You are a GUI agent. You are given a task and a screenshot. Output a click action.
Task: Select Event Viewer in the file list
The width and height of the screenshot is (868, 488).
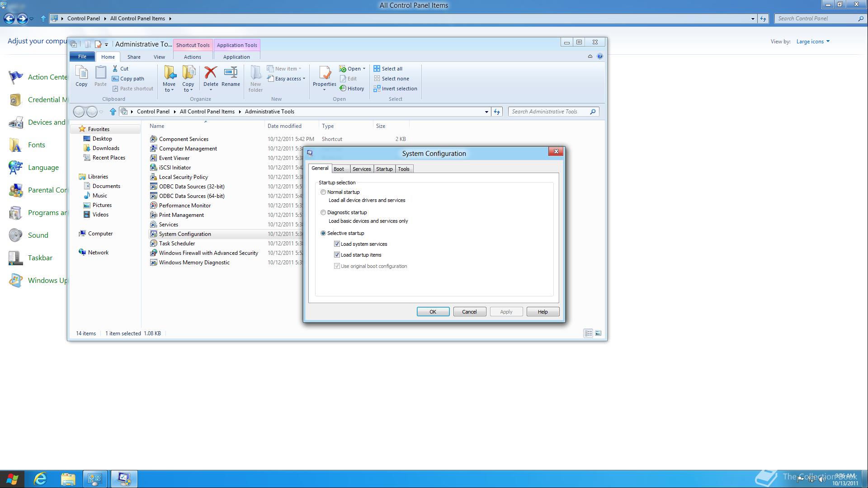174,158
